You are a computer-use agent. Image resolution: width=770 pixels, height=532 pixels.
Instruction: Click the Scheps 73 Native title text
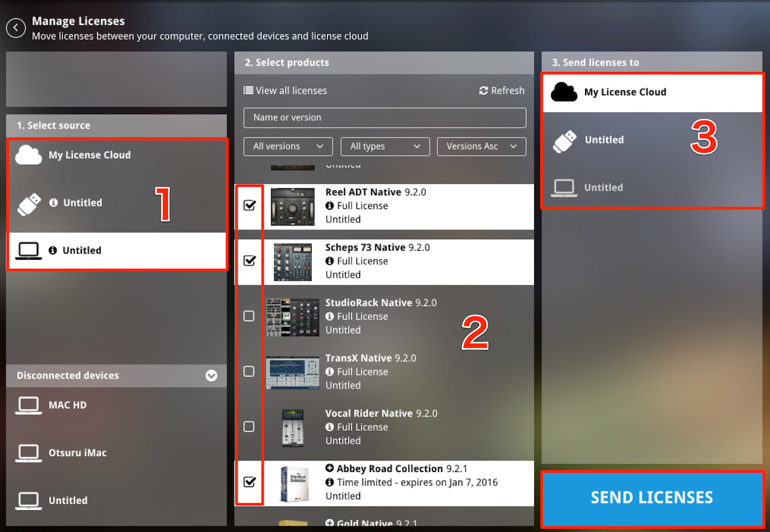(366, 247)
